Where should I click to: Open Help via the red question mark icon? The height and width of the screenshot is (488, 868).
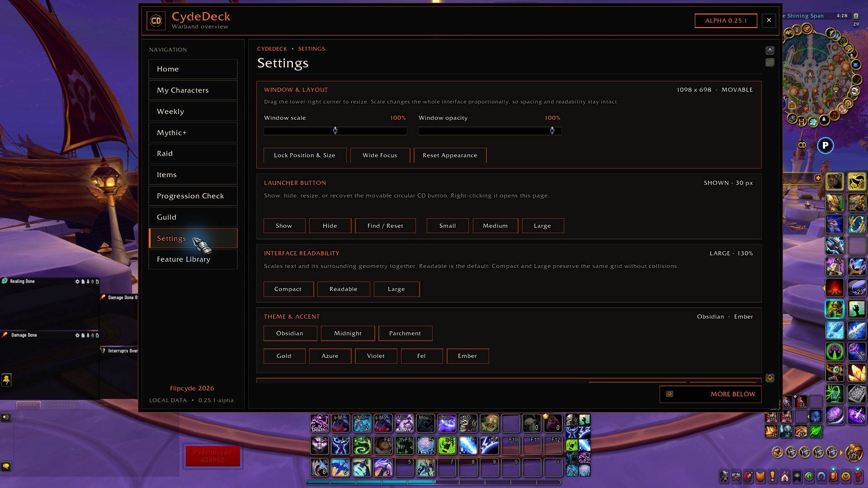click(858, 476)
